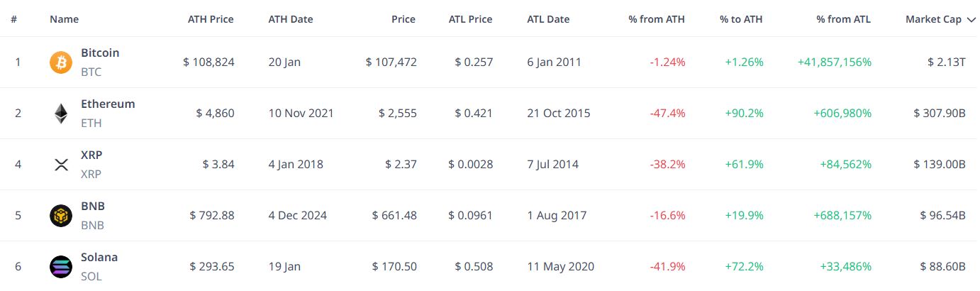Sort by % from ATL header
Viewport: 980px width, 291px height.
844,19
